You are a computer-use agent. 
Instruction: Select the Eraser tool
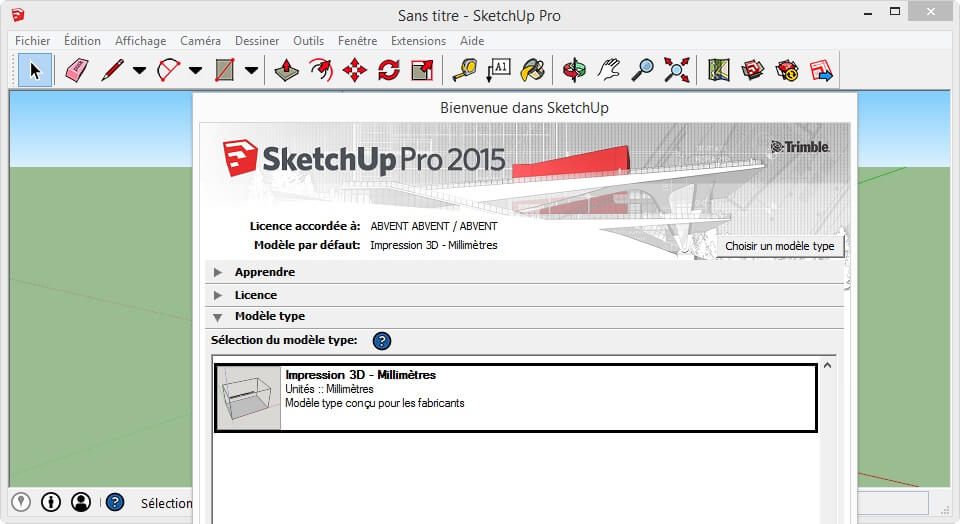click(77, 70)
